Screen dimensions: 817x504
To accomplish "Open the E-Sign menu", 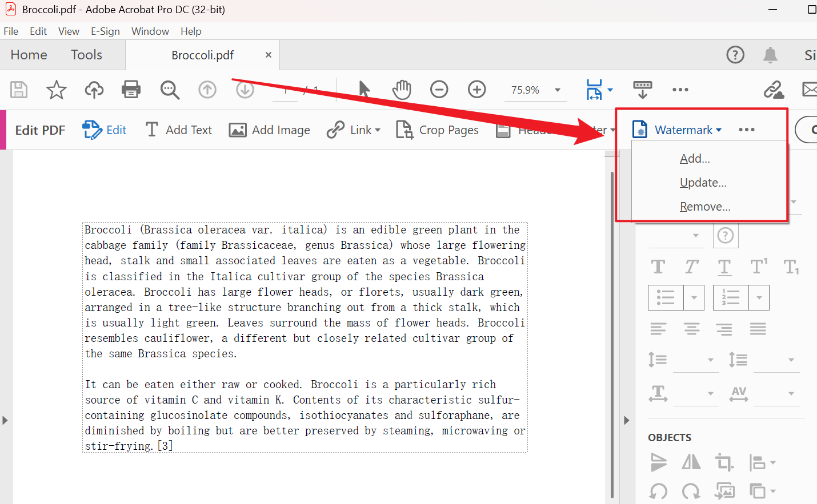I will click(105, 31).
